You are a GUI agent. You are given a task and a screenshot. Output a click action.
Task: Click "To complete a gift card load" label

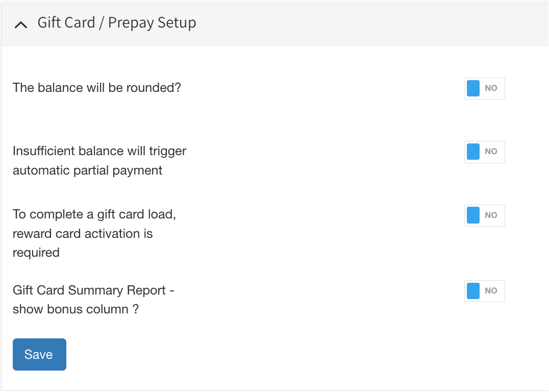94,214
